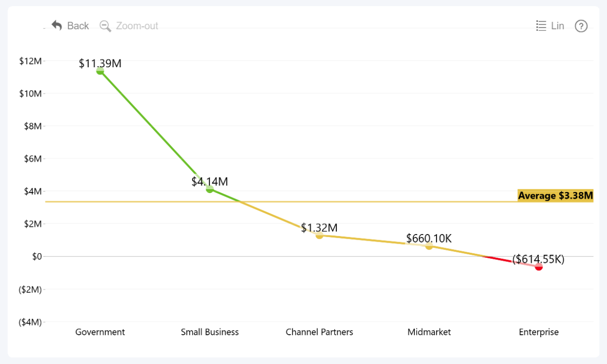This screenshot has height=364, width=607.
Task: Click the list icon beside Lin
Action: [x=541, y=26]
